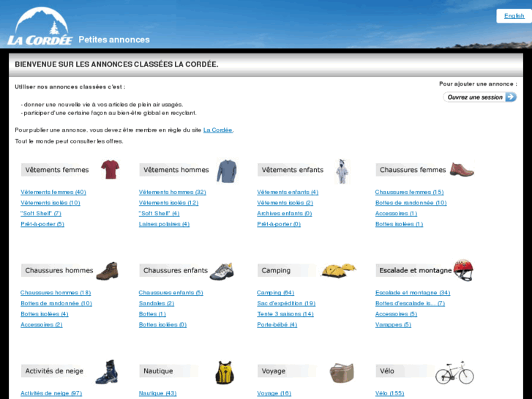The image size is (532, 399).
Task: Open the La Cordée site link
Action: click(x=218, y=130)
